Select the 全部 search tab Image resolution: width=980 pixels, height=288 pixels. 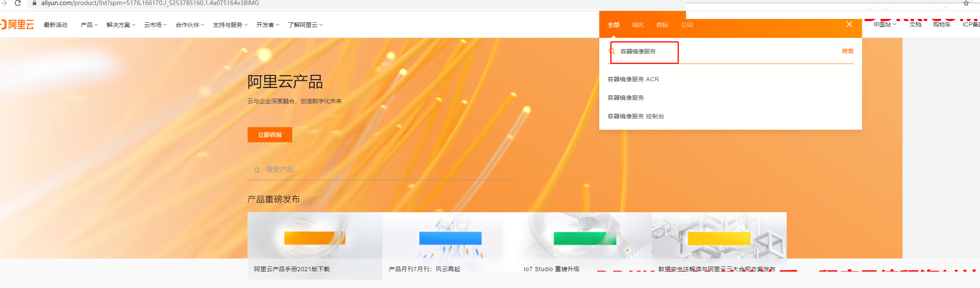pyautogui.click(x=614, y=25)
